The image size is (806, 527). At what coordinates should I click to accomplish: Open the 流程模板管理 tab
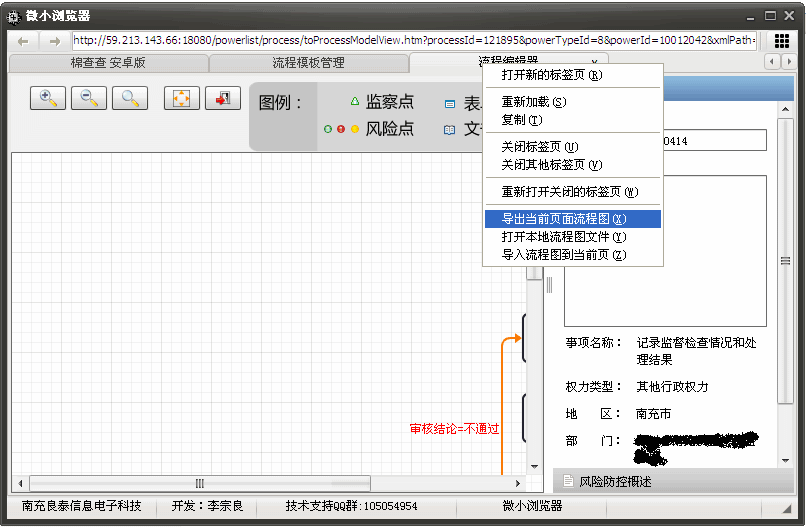tap(308, 63)
